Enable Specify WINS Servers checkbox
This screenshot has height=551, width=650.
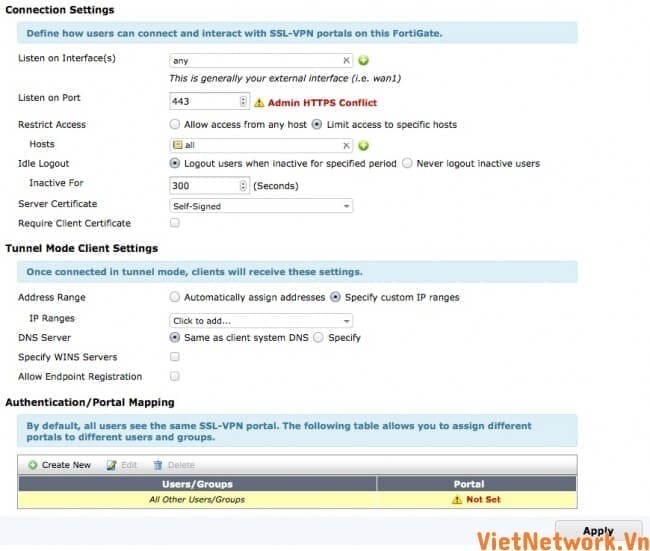click(x=175, y=357)
